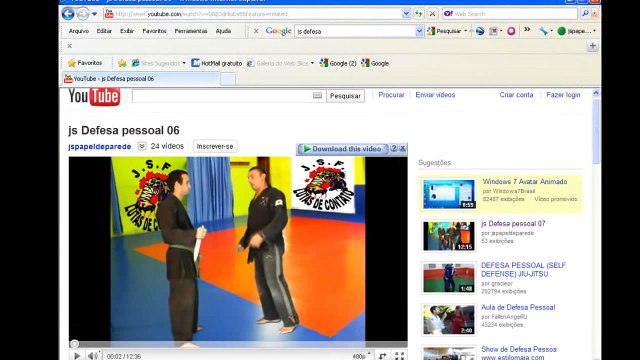
Task: Switch the video to full screen
Action: point(400,356)
